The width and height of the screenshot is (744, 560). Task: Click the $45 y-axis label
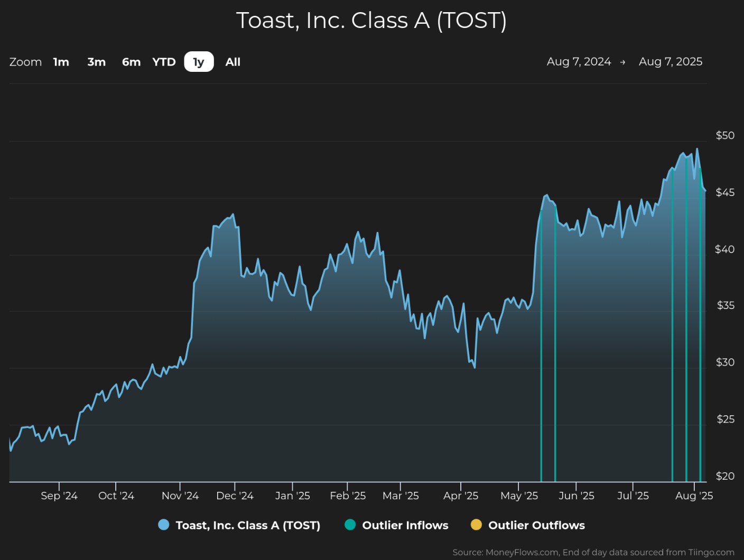725,192
